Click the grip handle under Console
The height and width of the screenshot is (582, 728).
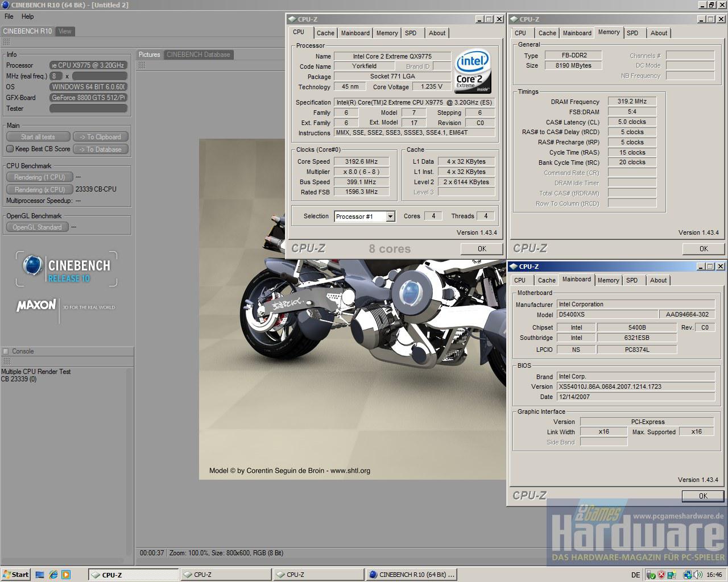pyautogui.click(x=6, y=361)
